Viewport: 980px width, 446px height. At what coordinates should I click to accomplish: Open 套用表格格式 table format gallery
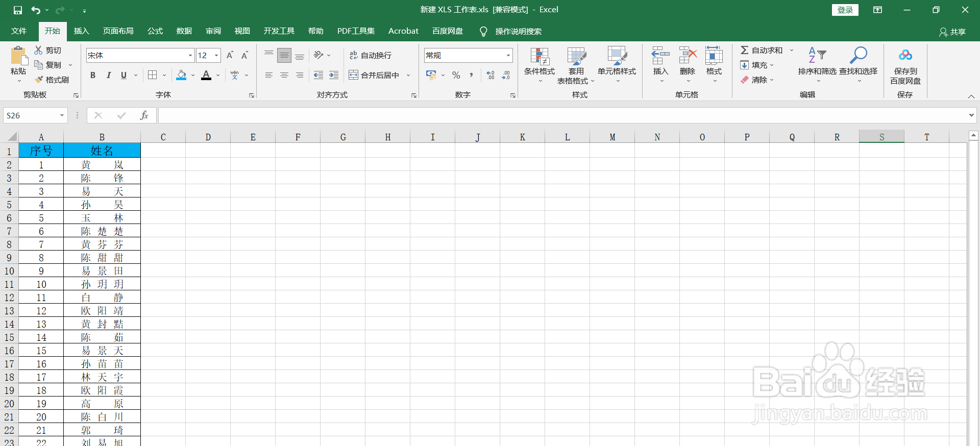pos(576,66)
